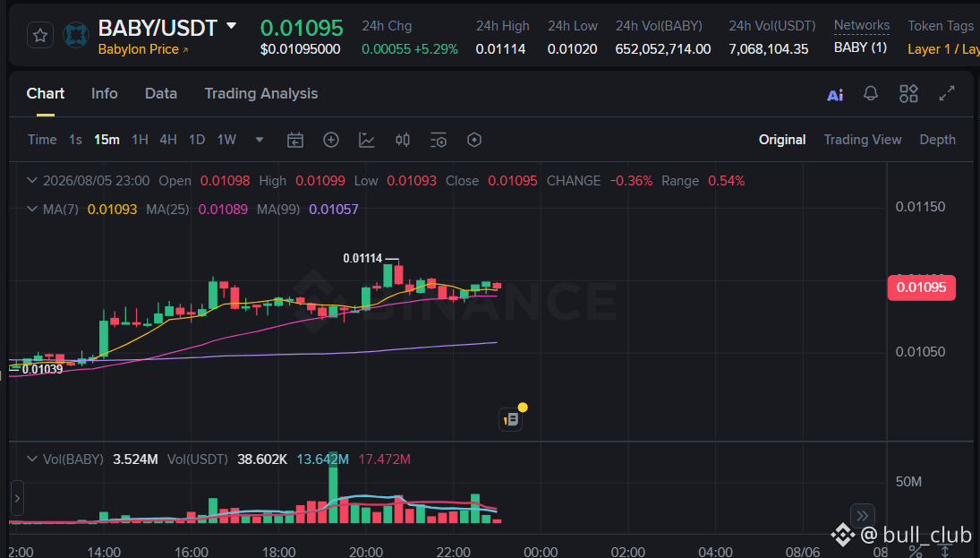This screenshot has width=980, height=558.
Task: Click 24h Vol(BABY) value 652,052,714.00
Action: 663,48
